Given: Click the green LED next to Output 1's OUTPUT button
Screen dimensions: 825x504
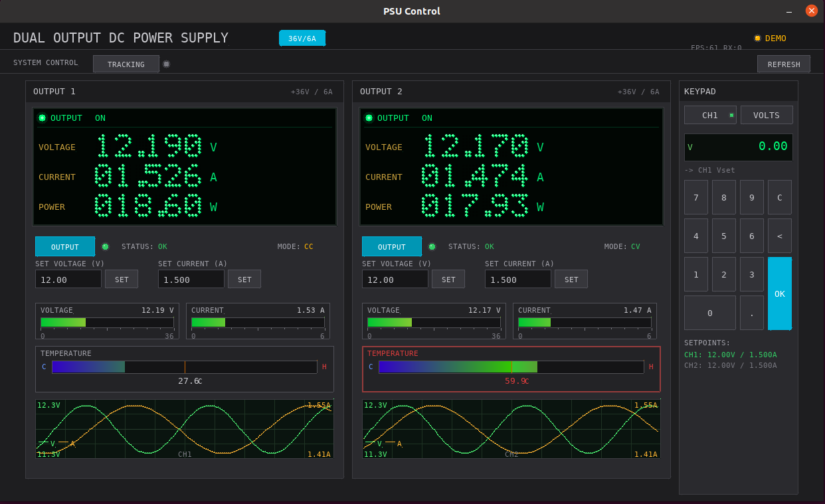Looking at the screenshot, I should point(105,246).
